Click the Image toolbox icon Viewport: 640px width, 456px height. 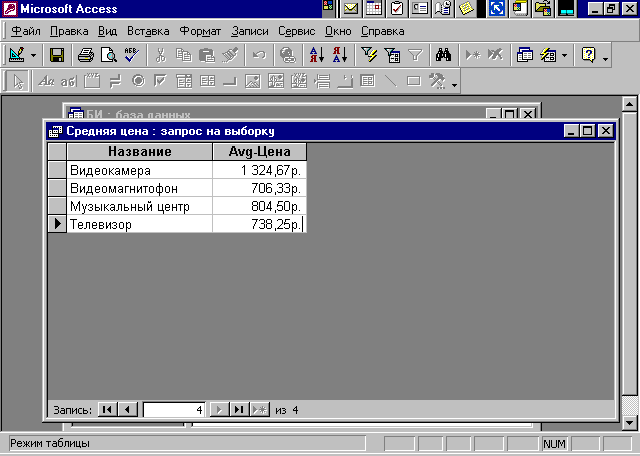click(253, 81)
